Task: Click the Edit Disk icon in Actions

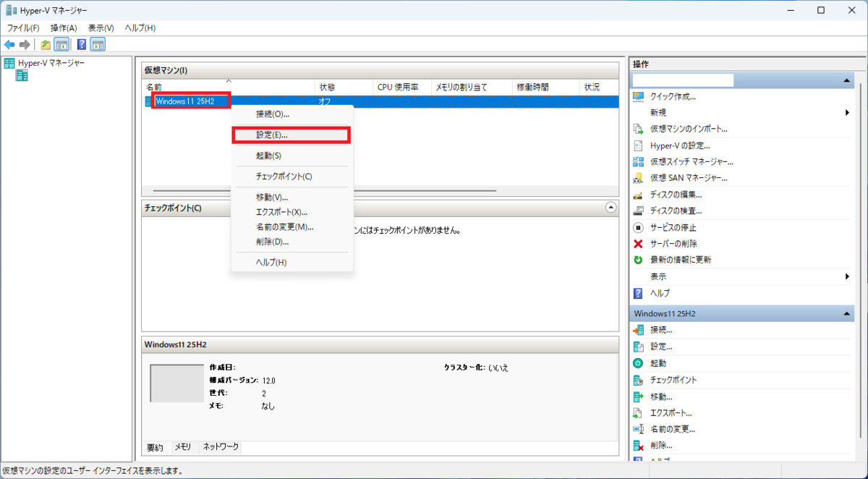Action: pos(638,195)
